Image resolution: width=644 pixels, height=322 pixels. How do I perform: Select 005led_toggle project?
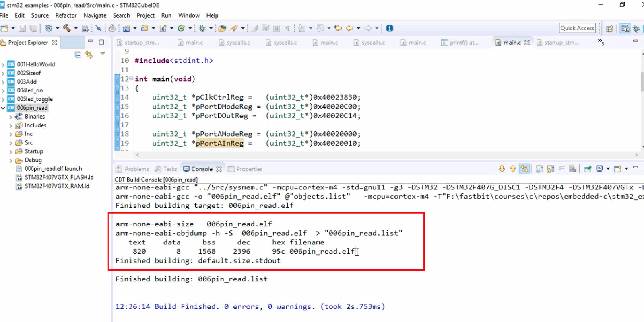(x=35, y=99)
